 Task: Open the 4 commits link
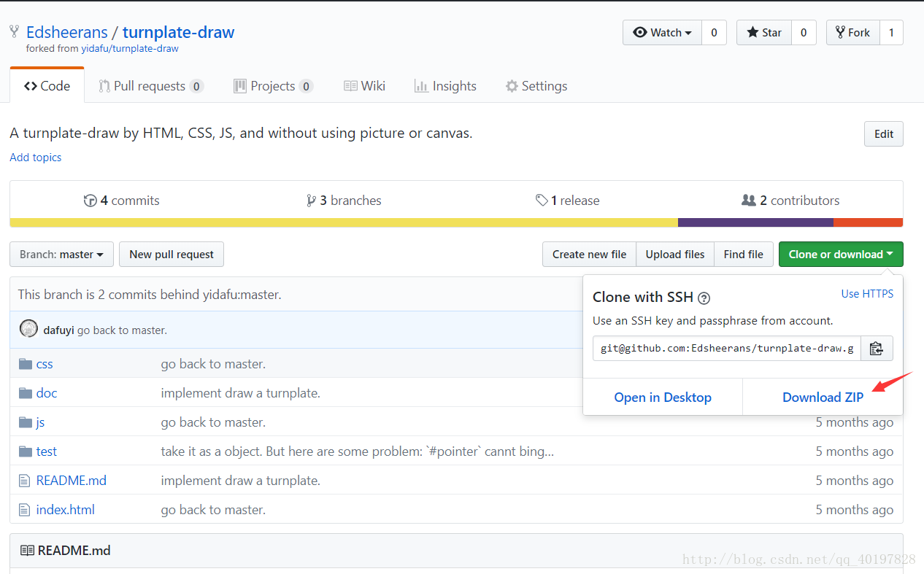(122, 201)
